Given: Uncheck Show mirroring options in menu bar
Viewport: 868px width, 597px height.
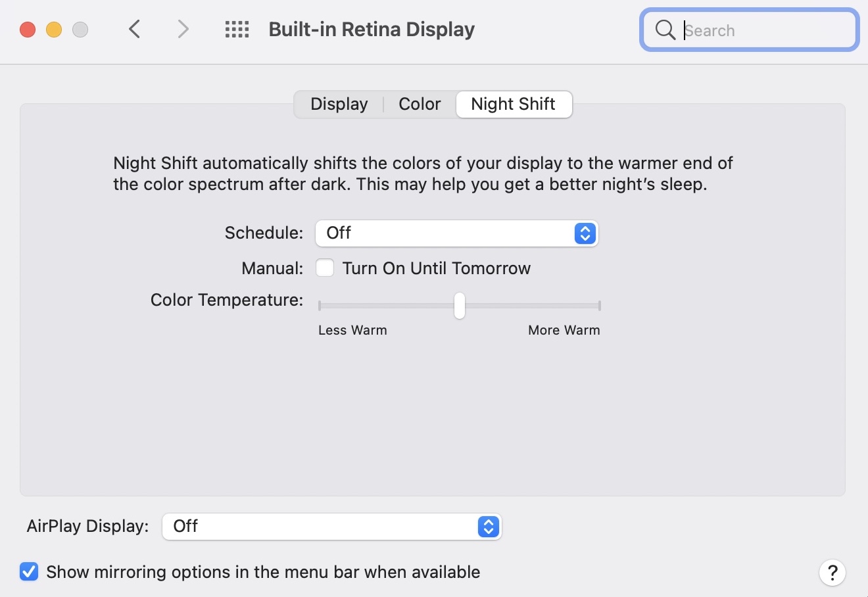Looking at the screenshot, I should pyautogui.click(x=29, y=572).
